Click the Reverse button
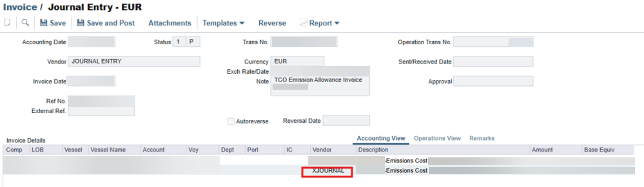 point(272,23)
